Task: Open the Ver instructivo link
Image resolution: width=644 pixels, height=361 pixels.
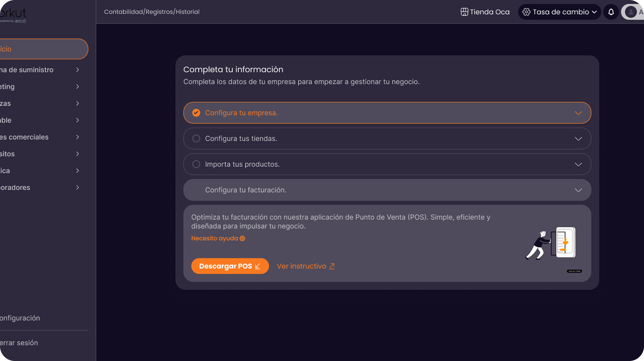Action: coord(301,266)
